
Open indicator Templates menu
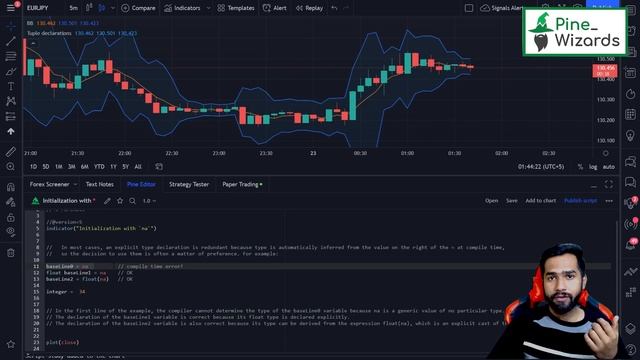(x=236, y=8)
